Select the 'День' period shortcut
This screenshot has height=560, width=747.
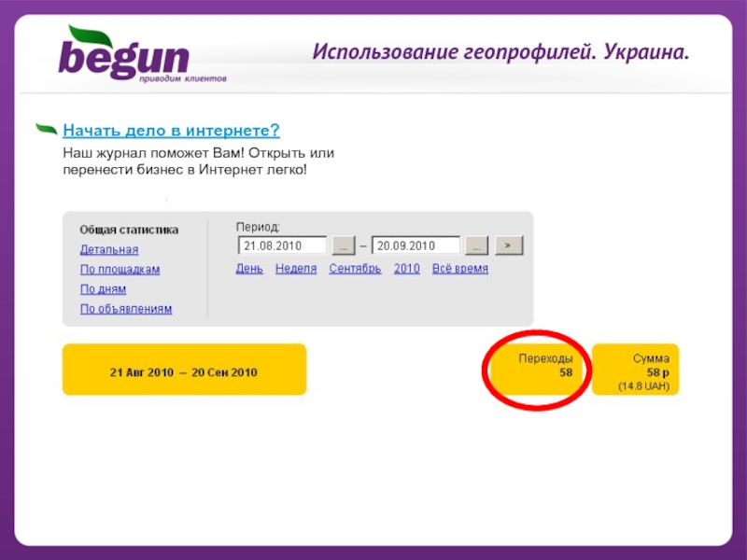(249, 269)
